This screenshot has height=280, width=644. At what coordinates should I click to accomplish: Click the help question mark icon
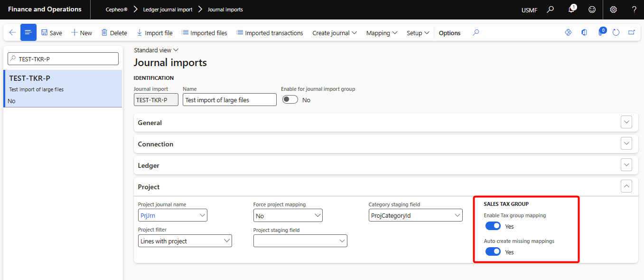(x=634, y=10)
